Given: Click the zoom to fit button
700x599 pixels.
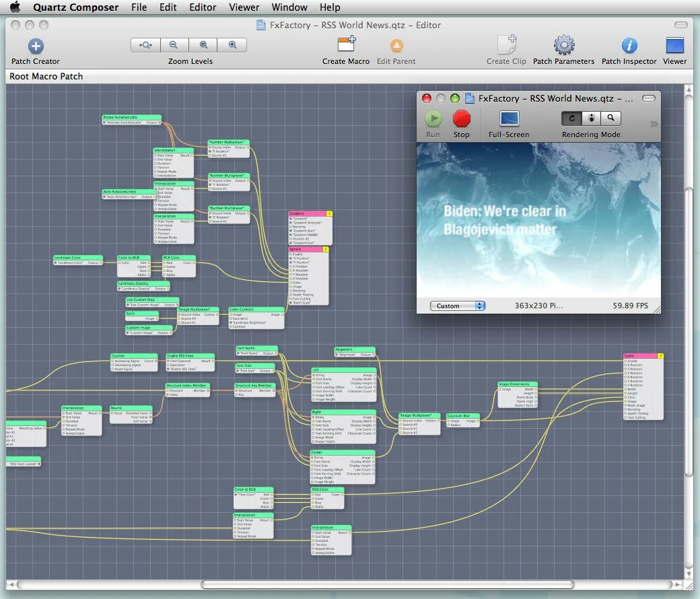Looking at the screenshot, I should (145, 45).
